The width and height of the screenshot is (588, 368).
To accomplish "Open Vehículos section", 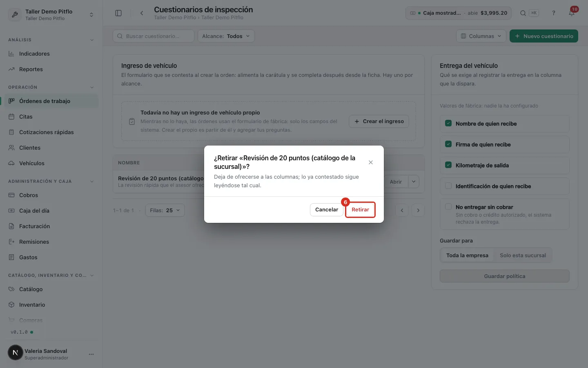I will (51, 163).
